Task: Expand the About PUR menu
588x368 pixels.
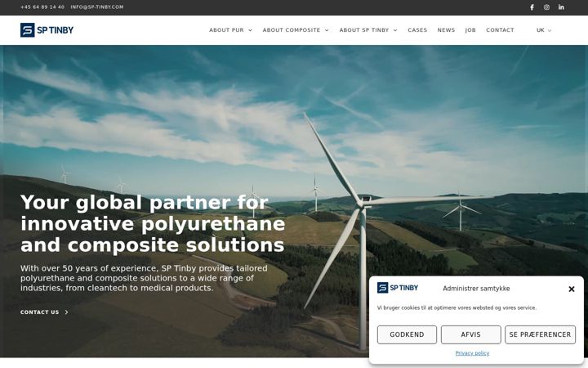Action: click(230, 30)
